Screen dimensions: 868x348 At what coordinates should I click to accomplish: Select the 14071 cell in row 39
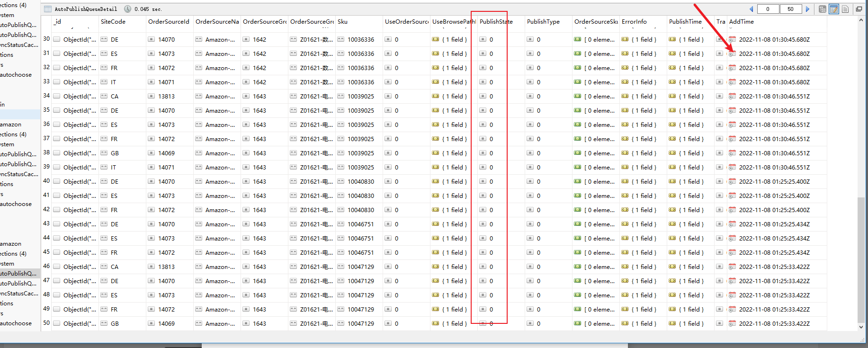(170, 167)
